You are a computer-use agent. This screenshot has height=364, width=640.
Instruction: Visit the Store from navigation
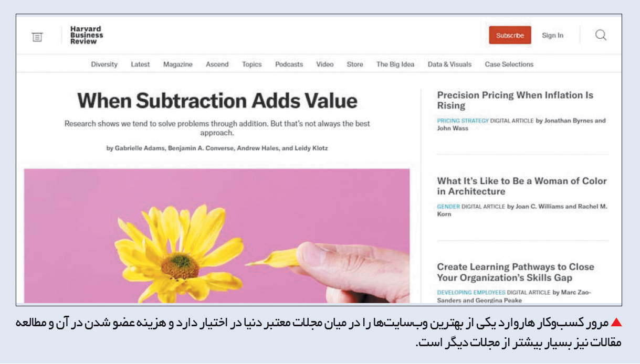pyautogui.click(x=354, y=65)
